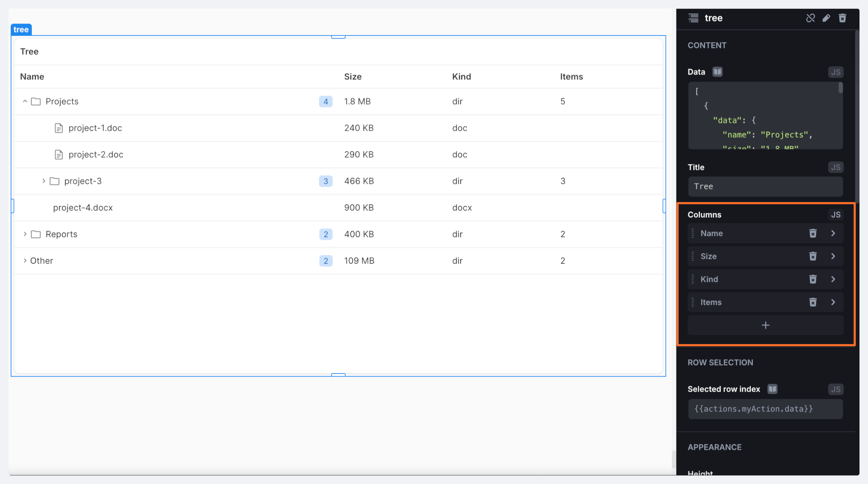Remove the Items column with trash icon
The height and width of the screenshot is (484, 868).
pos(813,302)
